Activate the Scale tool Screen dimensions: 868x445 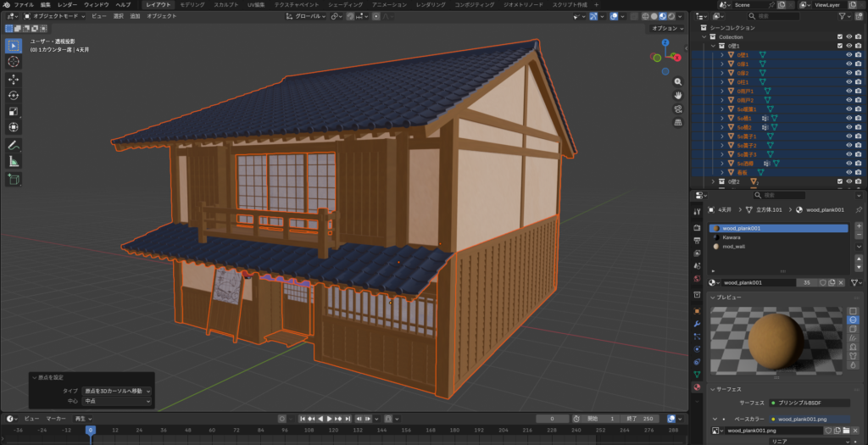pyautogui.click(x=14, y=111)
